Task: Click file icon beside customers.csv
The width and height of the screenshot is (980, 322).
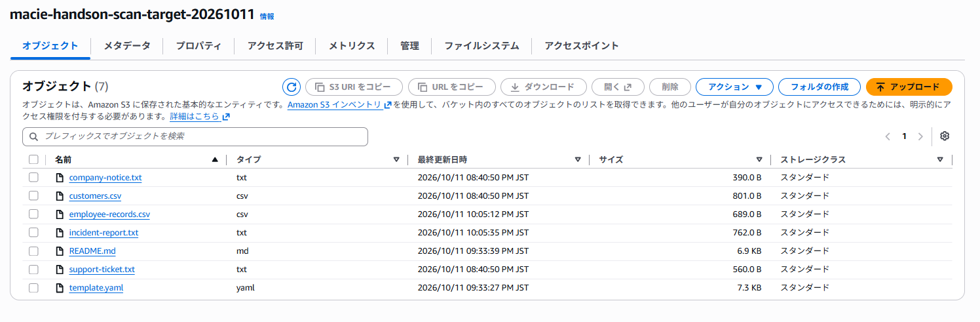Action: 60,196
